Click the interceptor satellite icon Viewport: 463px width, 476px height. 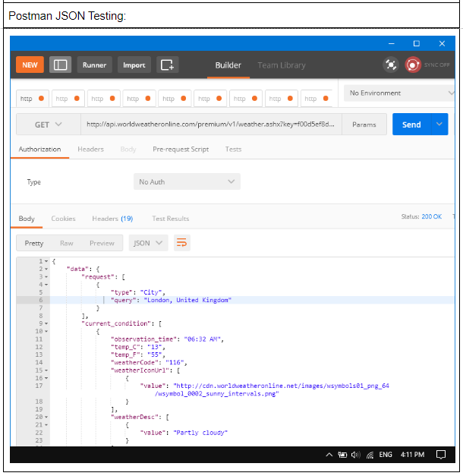[391, 65]
